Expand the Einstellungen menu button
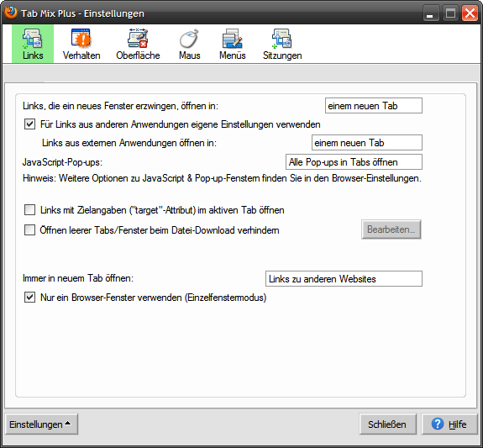This screenshot has height=448, width=483. (x=42, y=424)
